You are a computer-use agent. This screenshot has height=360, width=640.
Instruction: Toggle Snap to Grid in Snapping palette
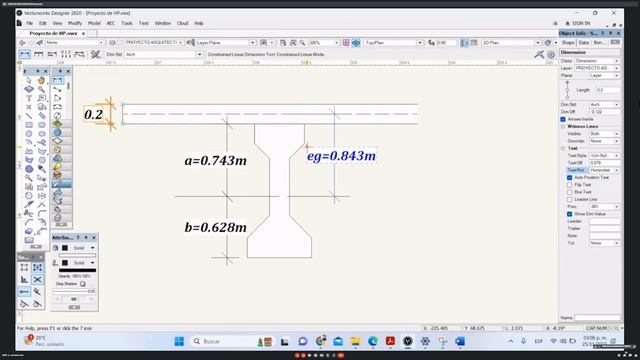tap(24, 267)
